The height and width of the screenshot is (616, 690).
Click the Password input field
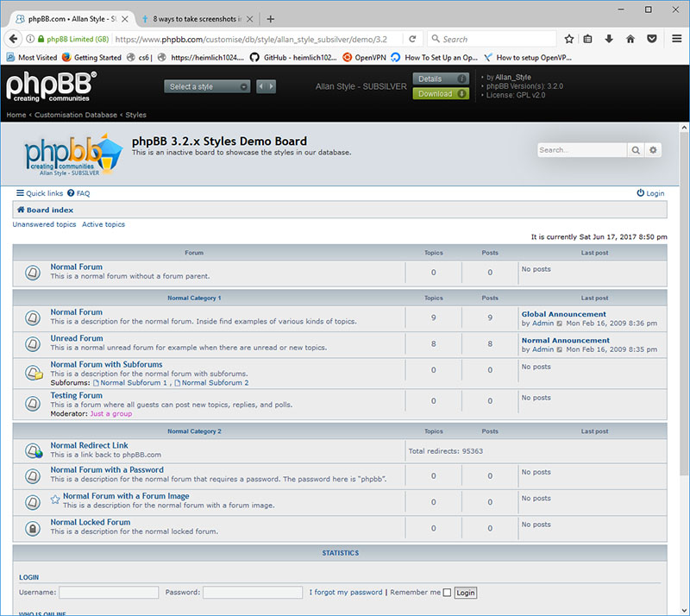[253, 592]
